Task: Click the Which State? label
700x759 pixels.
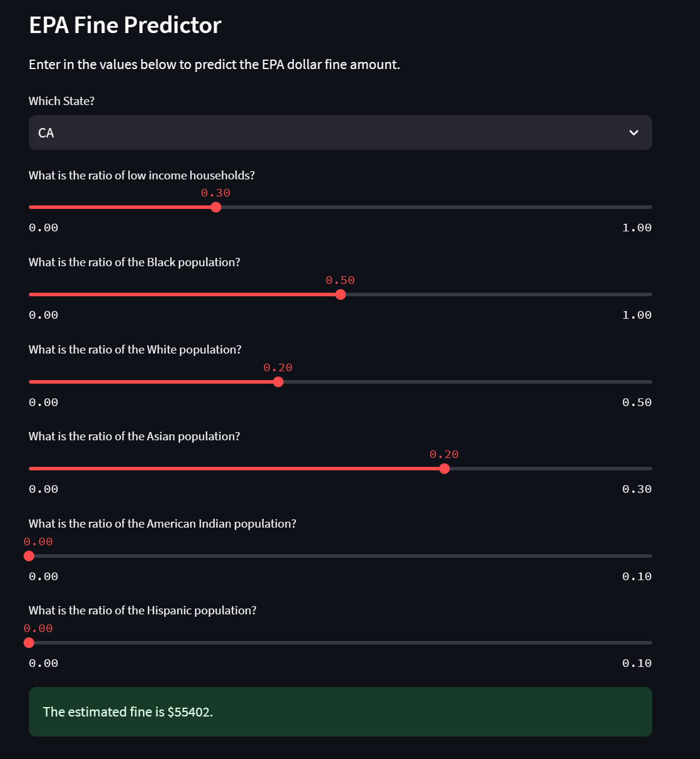Action: (x=61, y=101)
